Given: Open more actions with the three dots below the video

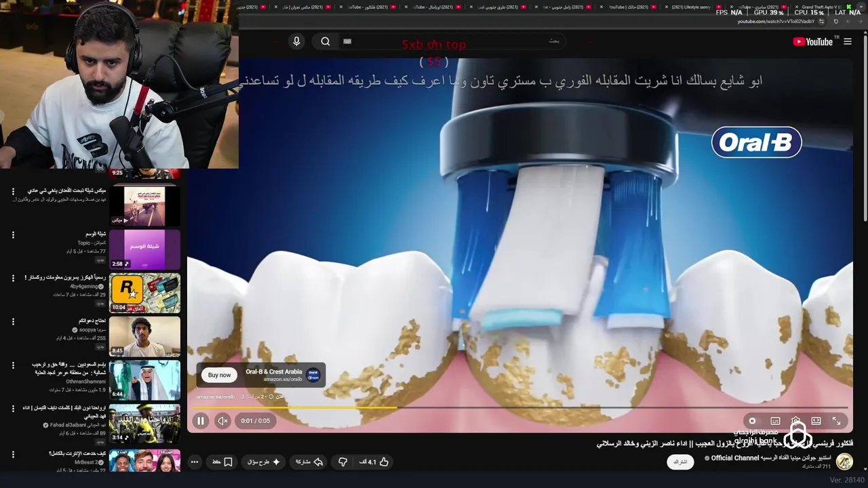Looking at the screenshot, I should pyautogui.click(x=195, y=462).
